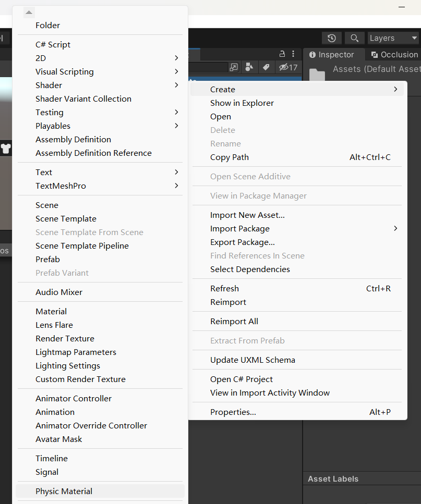Select View in Import Activity Window

click(x=297, y=392)
